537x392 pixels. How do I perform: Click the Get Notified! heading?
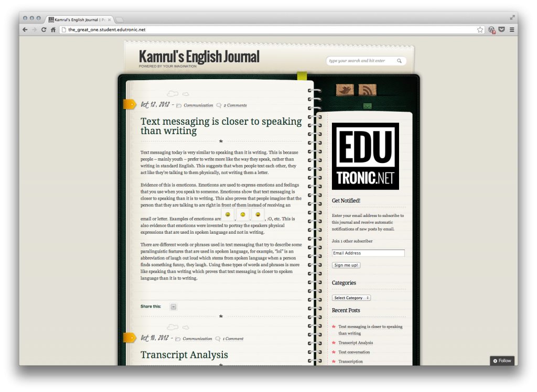click(x=346, y=201)
